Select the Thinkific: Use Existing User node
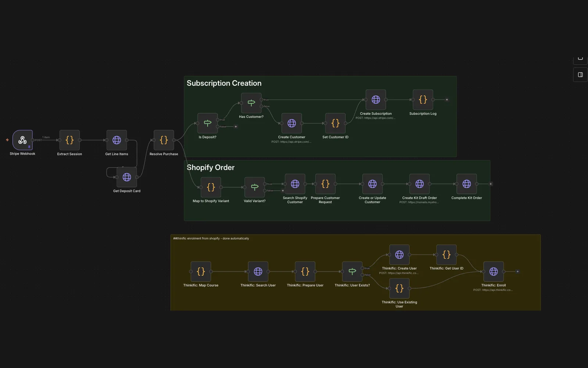The width and height of the screenshot is (588, 368). 399,289
